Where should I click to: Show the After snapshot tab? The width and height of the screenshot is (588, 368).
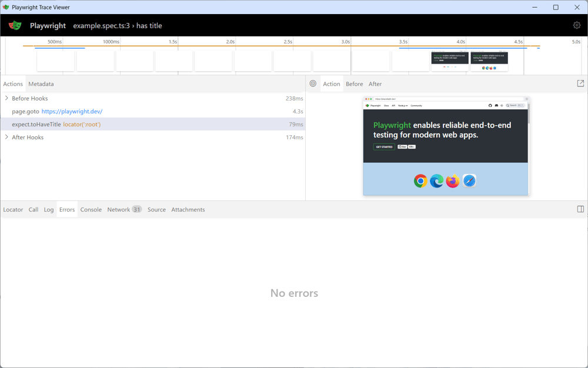(375, 84)
